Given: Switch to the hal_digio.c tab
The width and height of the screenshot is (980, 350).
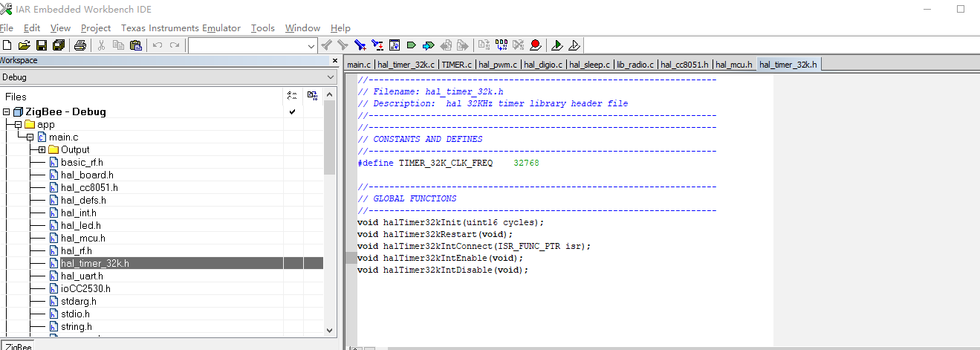Looking at the screenshot, I should click(x=543, y=65).
